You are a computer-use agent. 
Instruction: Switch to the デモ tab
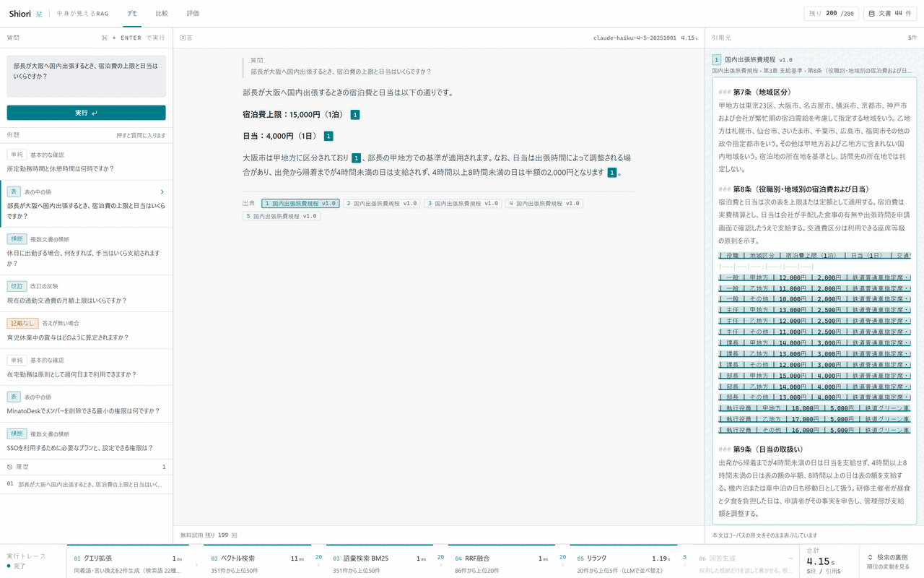(132, 13)
